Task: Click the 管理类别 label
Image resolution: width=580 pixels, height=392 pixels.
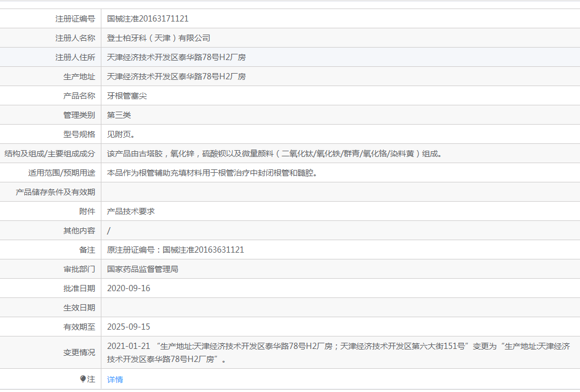Action: point(79,115)
